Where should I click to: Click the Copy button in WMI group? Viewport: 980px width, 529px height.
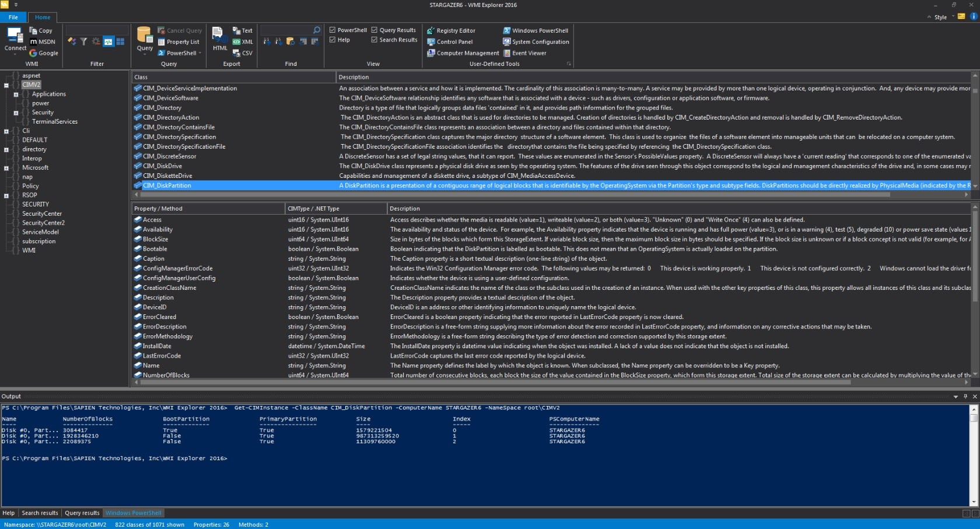[x=41, y=30]
